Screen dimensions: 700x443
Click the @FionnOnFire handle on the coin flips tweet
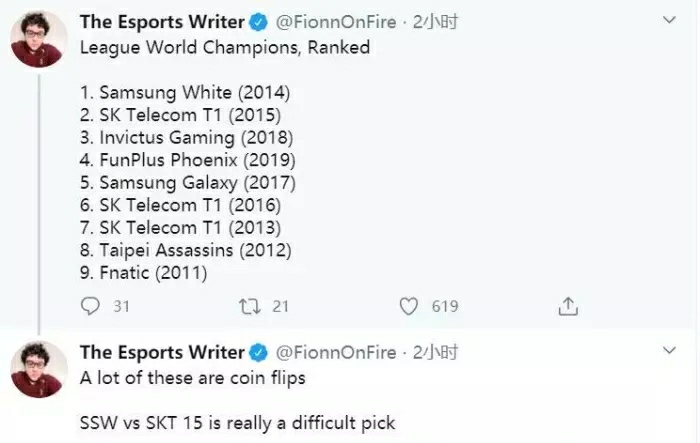pos(335,352)
